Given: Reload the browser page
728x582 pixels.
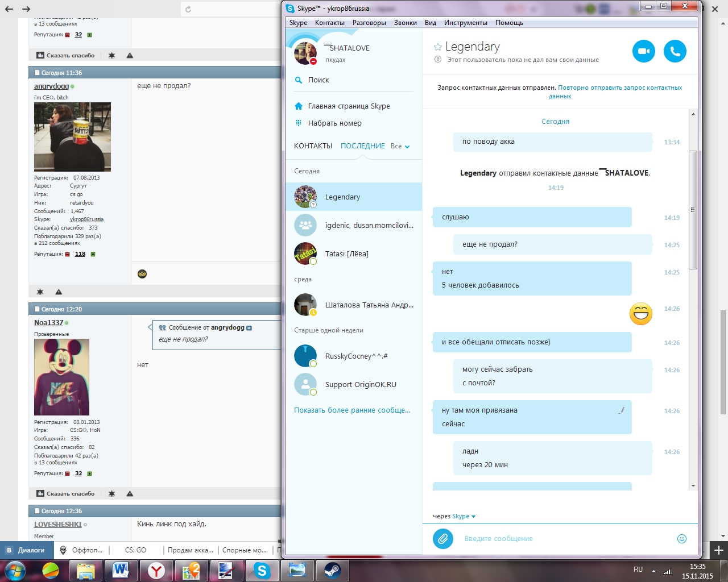Looking at the screenshot, I should click(x=188, y=9).
